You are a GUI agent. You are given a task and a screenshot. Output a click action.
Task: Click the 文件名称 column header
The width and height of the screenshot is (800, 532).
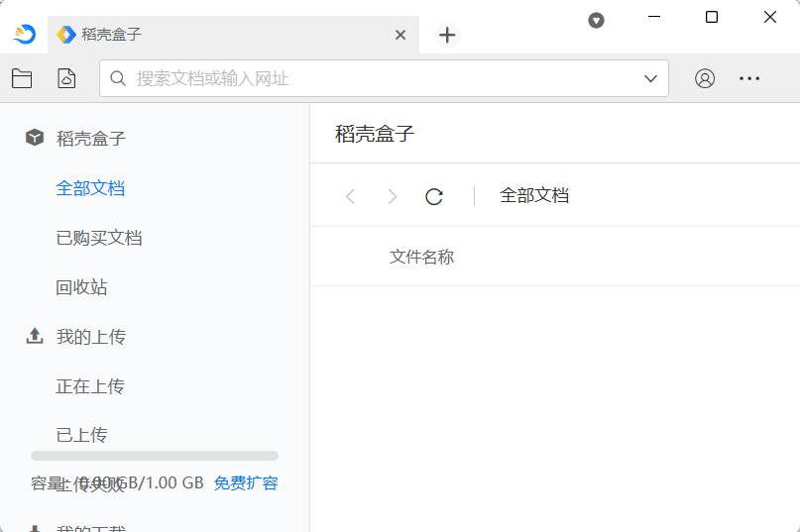[421, 257]
